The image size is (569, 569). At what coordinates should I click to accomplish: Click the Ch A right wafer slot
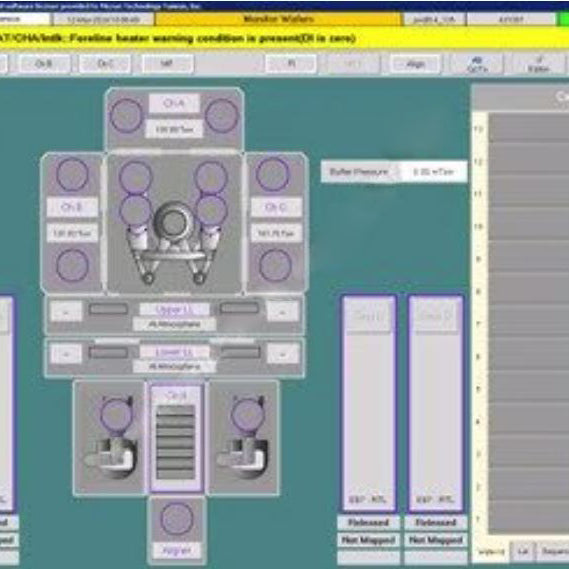[x=221, y=116]
